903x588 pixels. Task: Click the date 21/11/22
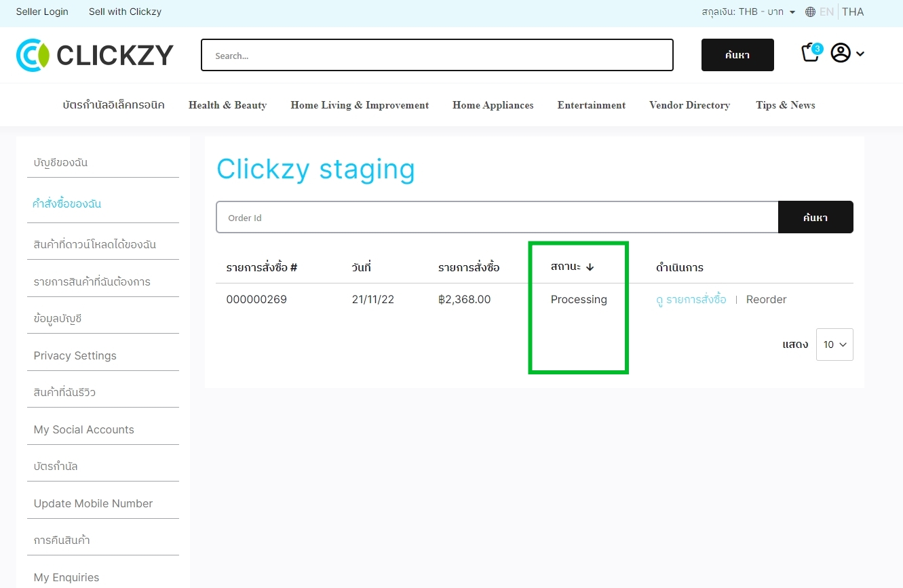pos(373,299)
